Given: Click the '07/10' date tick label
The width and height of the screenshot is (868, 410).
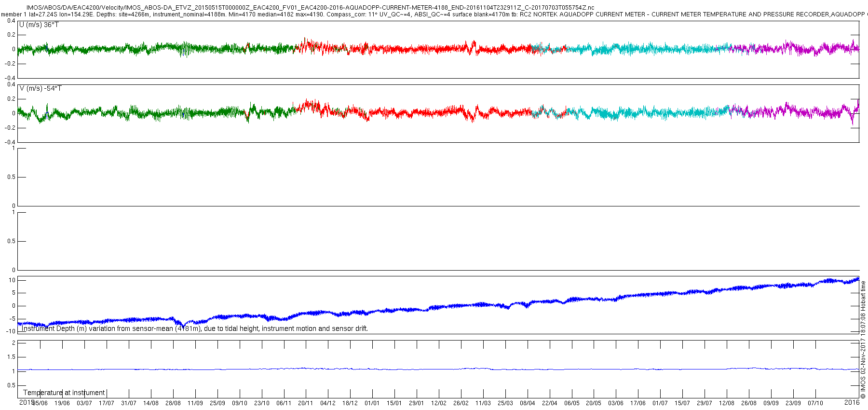Looking at the screenshot, I should [815, 403].
